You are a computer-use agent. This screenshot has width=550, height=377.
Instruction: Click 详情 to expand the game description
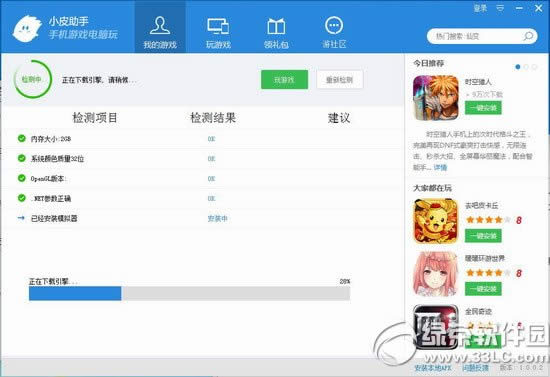tap(440, 168)
